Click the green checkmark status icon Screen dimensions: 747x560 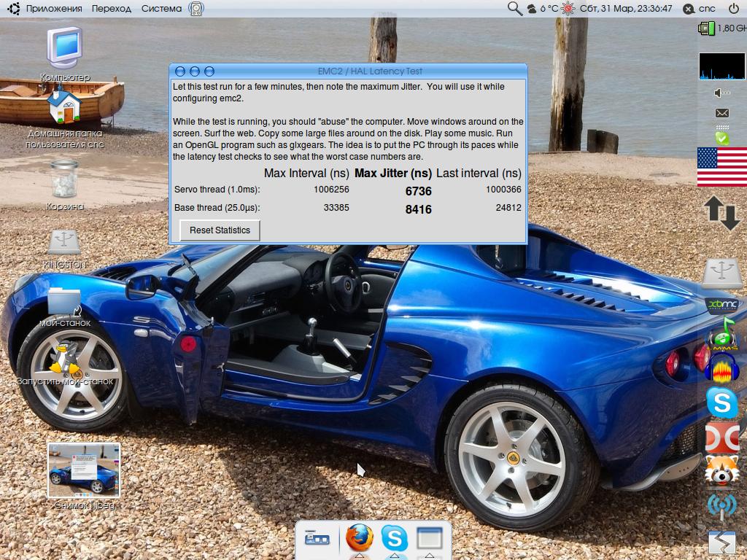coord(721,138)
